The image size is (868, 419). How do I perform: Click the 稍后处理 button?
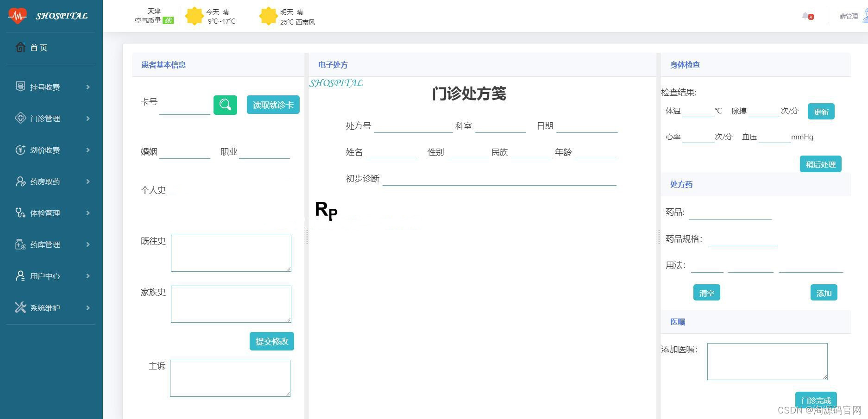(x=821, y=164)
